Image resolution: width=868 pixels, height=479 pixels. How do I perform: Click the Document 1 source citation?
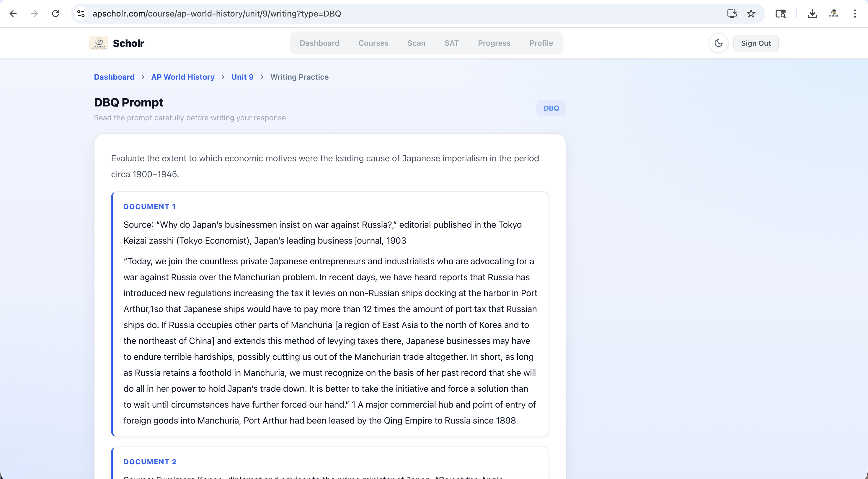pyautogui.click(x=322, y=233)
